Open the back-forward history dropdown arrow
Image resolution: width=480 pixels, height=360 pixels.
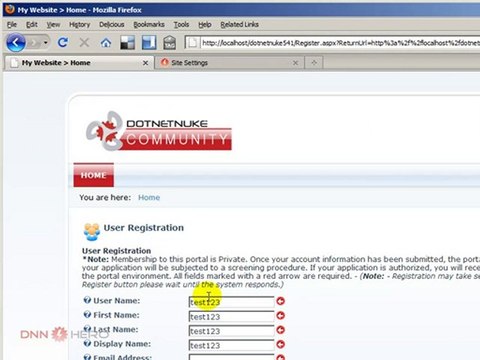(46, 43)
